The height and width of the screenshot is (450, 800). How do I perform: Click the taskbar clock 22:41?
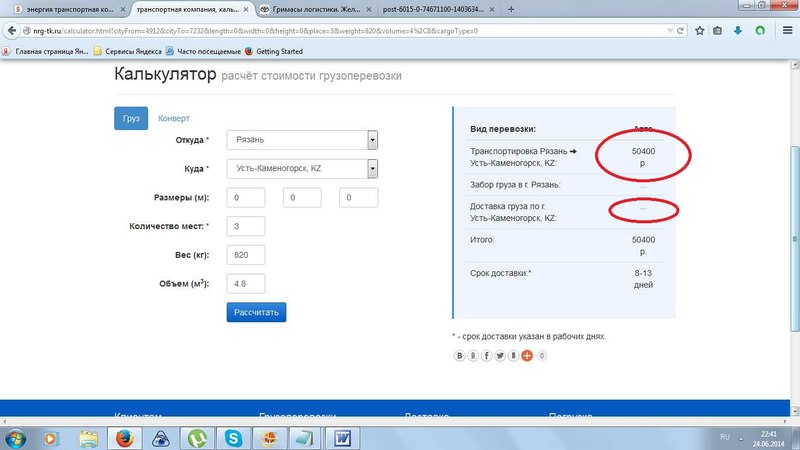768,434
